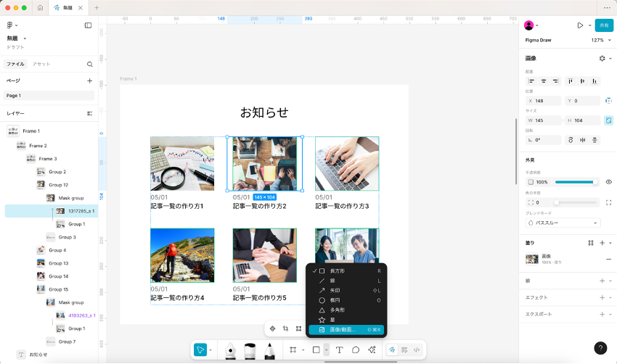Toggle individual corner radius
This screenshot has height=364, width=617.
(x=608, y=202)
